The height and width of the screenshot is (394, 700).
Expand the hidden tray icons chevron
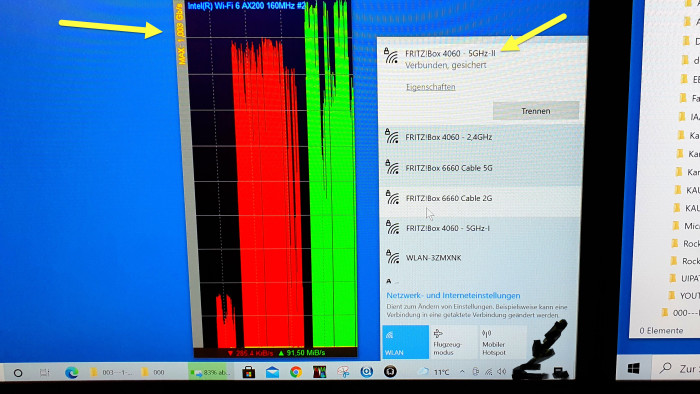[462, 371]
